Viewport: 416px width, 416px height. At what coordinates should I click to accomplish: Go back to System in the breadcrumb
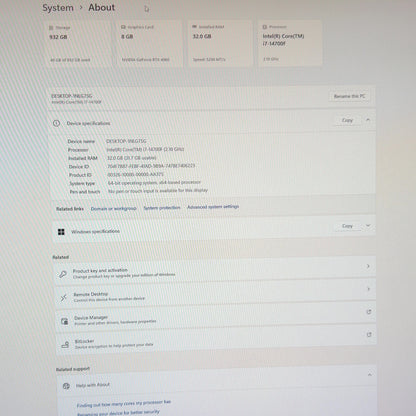(58, 8)
